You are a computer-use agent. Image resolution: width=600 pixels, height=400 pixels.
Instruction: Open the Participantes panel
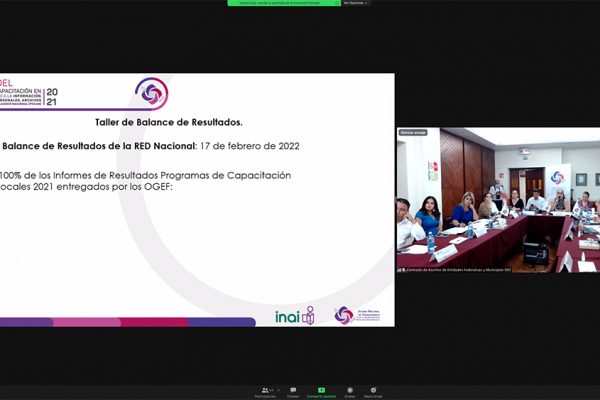265,393
